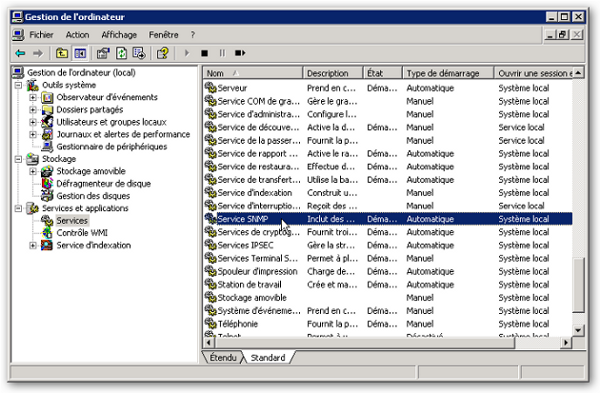
Task: Click the Dossiers partagés folder icon
Action: coord(47,109)
